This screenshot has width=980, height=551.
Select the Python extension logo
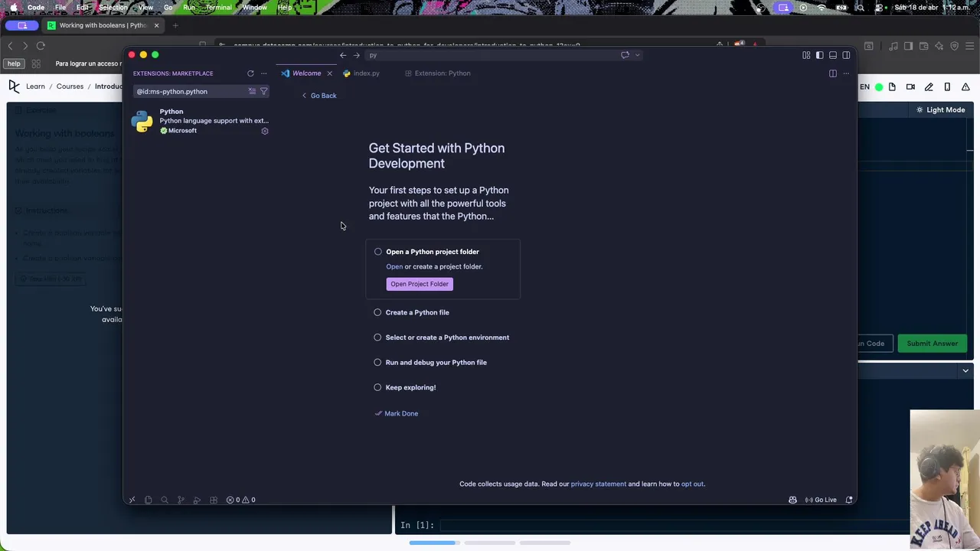coord(142,121)
